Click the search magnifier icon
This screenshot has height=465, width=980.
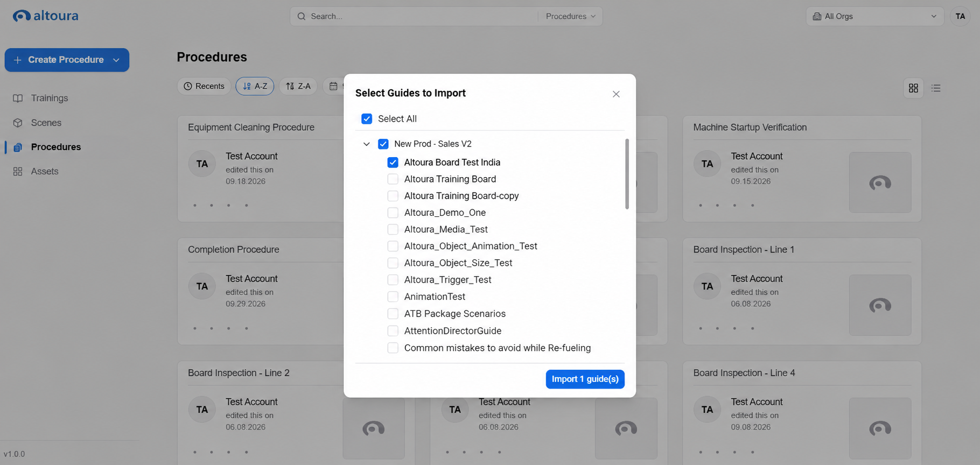302,16
